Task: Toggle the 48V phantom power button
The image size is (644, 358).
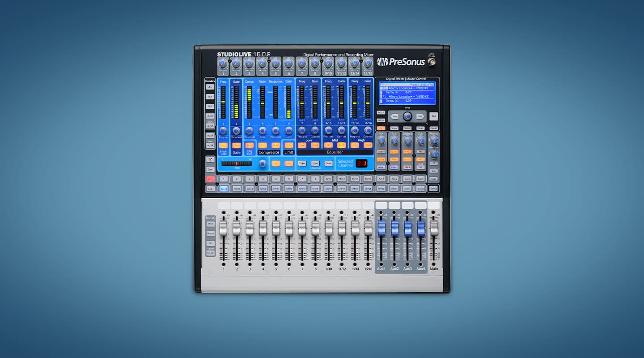Action: tap(289, 163)
